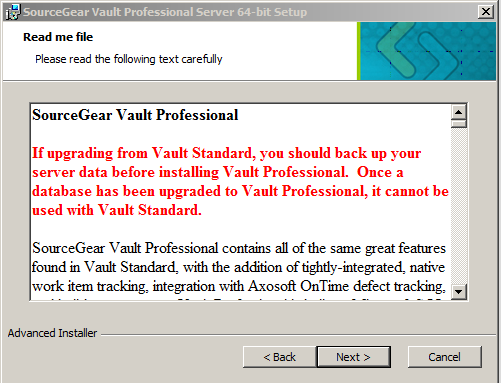Continue setup with the Next button
Image resolution: width=501 pixels, height=383 pixels.
[353, 357]
